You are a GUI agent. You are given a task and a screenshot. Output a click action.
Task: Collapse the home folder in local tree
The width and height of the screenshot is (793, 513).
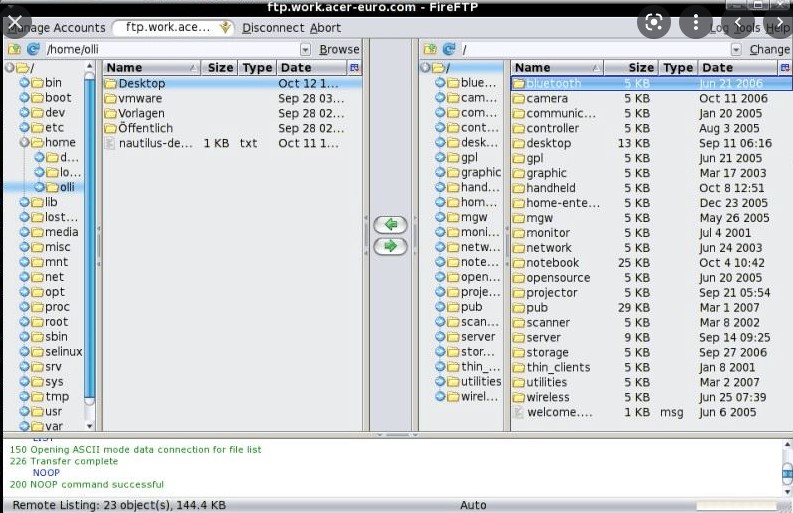tap(24, 142)
